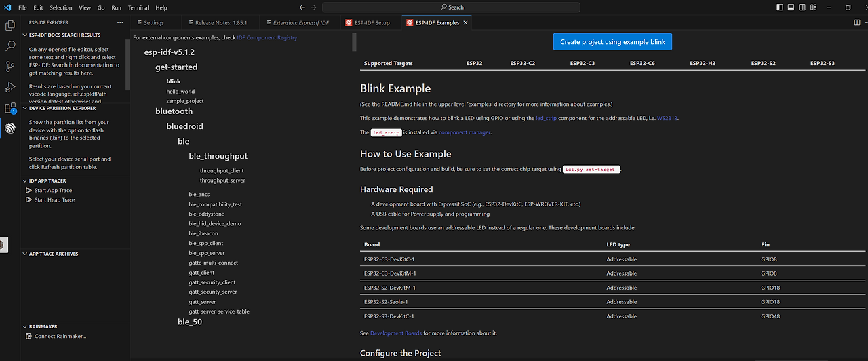Open the Extensions view with badge
Image resolution: width=868 pixels, height=361 pixels.
[x=10, y=107]
